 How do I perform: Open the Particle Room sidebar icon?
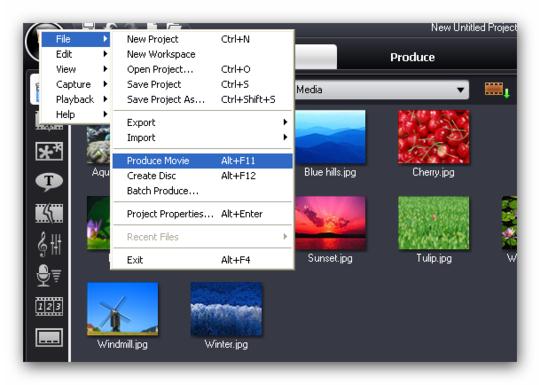coord(49,151)
